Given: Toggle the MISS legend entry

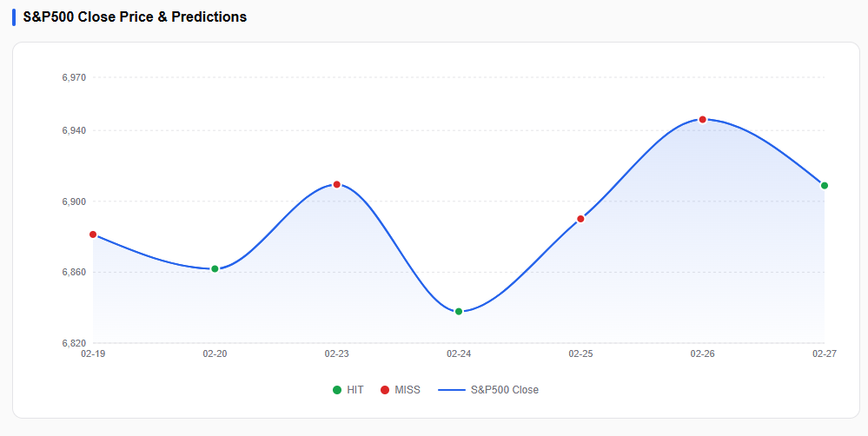Looking at the screenshot, I should [401, 389].
